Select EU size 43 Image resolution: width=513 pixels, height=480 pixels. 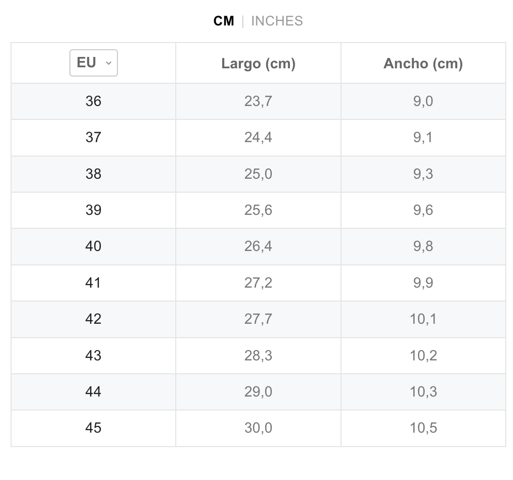93,355
